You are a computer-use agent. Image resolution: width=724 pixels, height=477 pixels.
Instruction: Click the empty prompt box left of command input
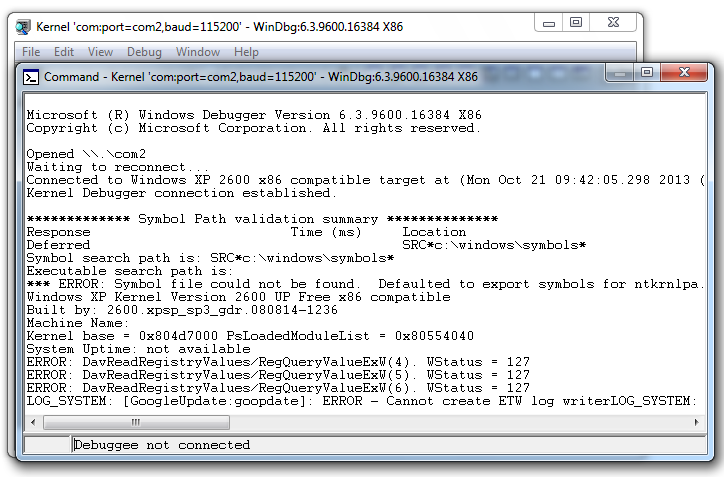pyautogui.click(x=47, y=445)
